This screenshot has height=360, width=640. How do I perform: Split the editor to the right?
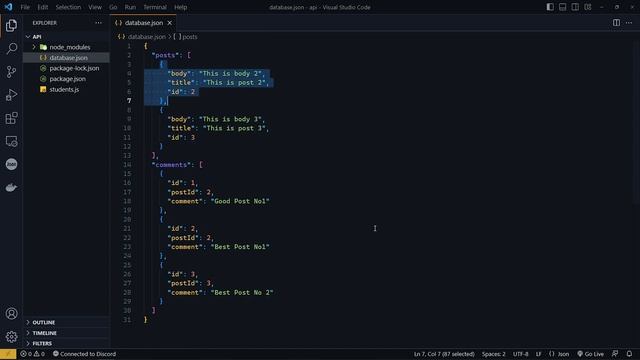point(616,23)
